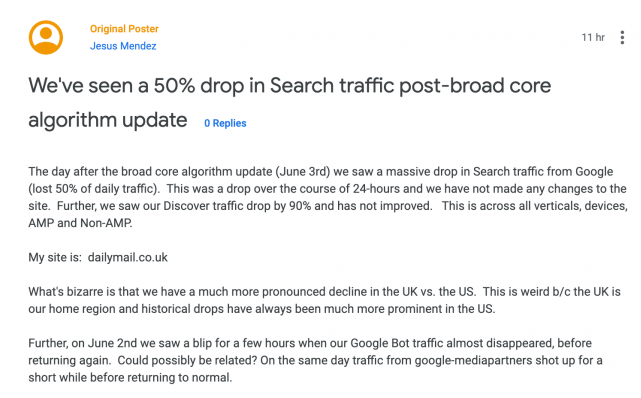Open Jesus Mendez's profile link
This screenshot has width=641, height=398.
click(123, 46)
